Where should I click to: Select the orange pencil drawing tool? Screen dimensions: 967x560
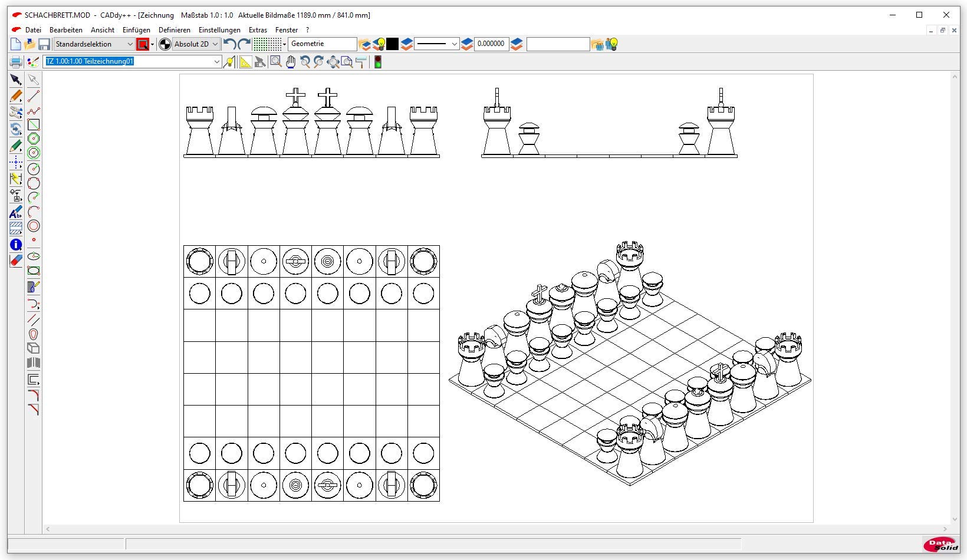click(x=16, y=96)
